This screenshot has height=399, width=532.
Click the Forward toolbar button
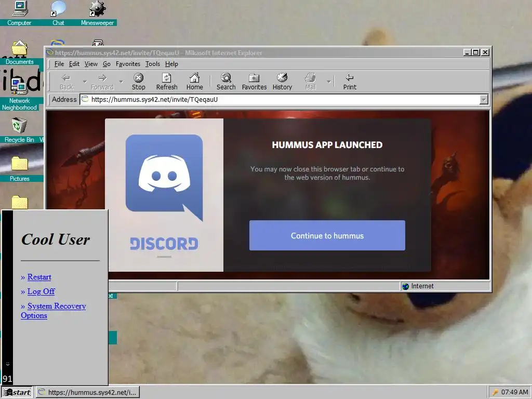coord(102,82)
